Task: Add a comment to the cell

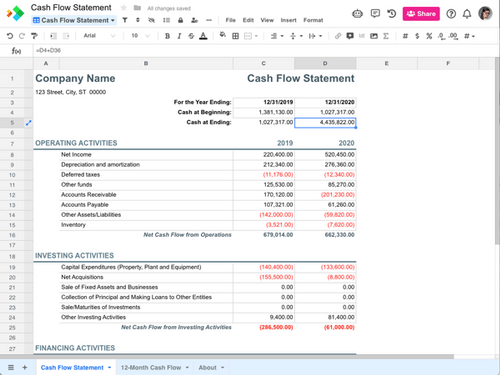Action: [350, 36]
